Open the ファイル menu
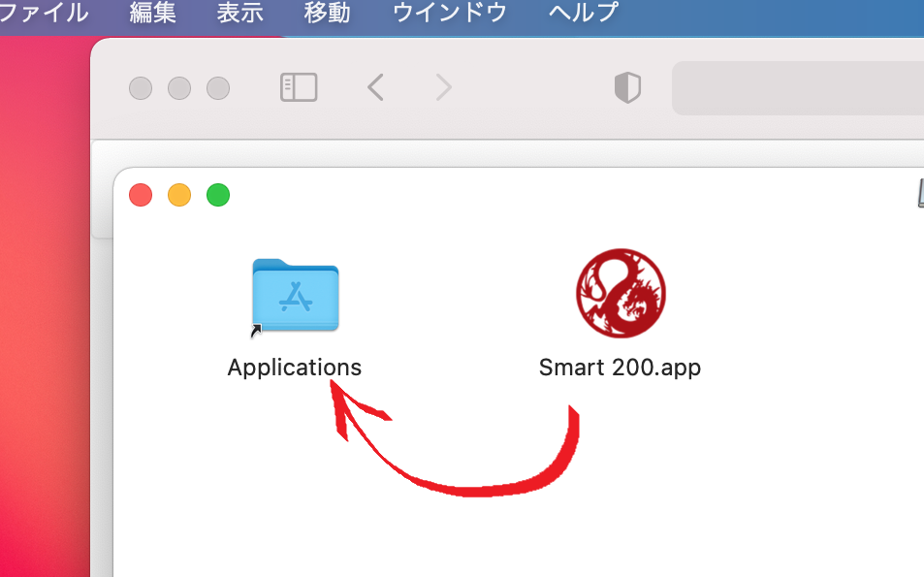This screenshot has width=924, height=577. pos(43,13)
